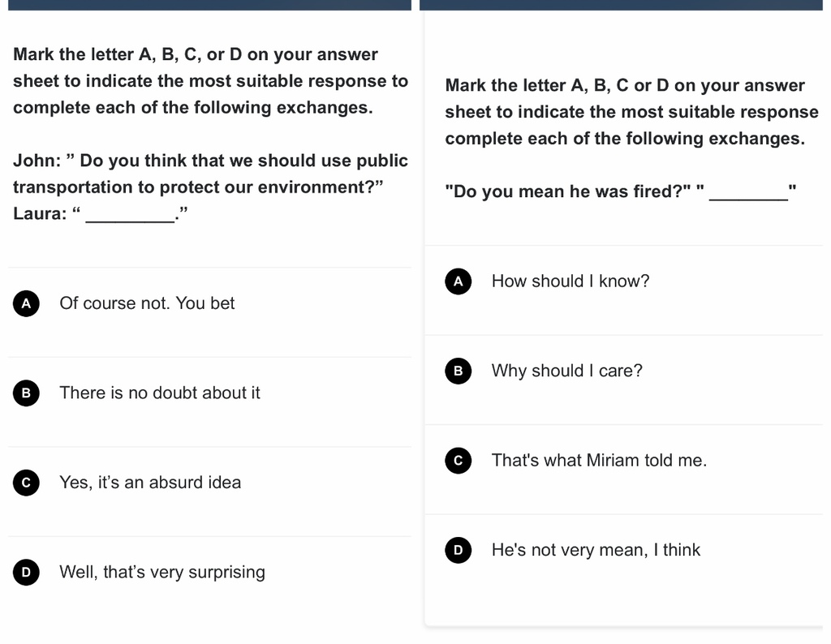The width and height of the screenshot is (831, 644).
Task: Click the answer text 'He's not very mean, I think'
Action: point(596,550)
